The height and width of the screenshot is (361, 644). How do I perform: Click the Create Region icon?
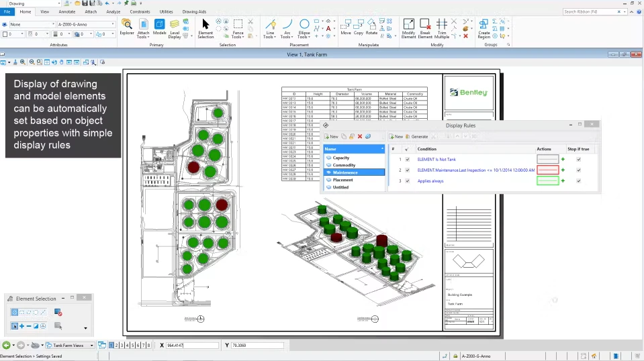pyautogui.click(x=484, y=29)
